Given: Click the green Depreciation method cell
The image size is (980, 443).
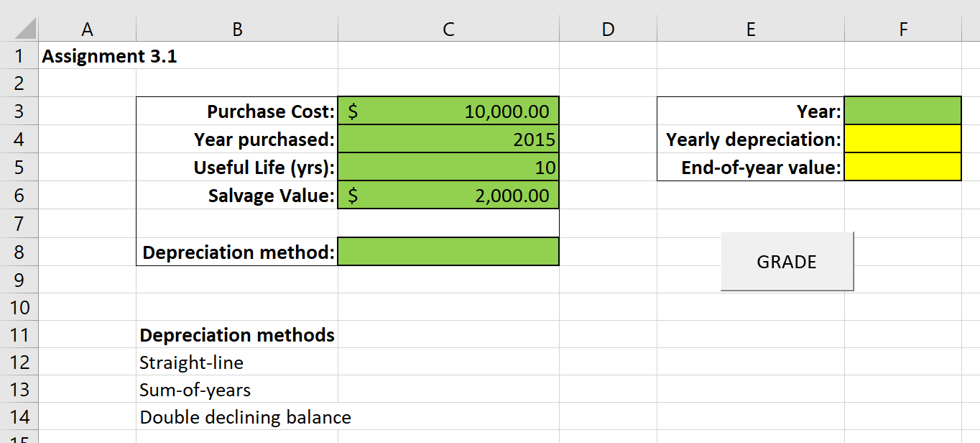Looking at the screenshot, I should click(448, 252).
